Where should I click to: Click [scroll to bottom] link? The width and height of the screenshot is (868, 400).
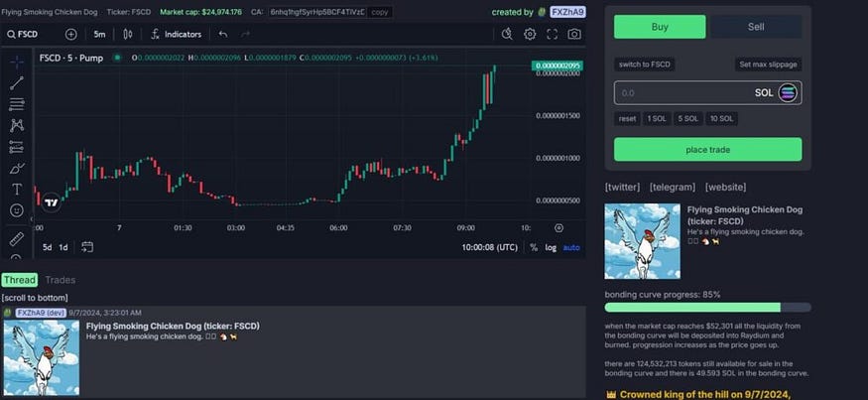pyautogui.click(x=35, y=298)
